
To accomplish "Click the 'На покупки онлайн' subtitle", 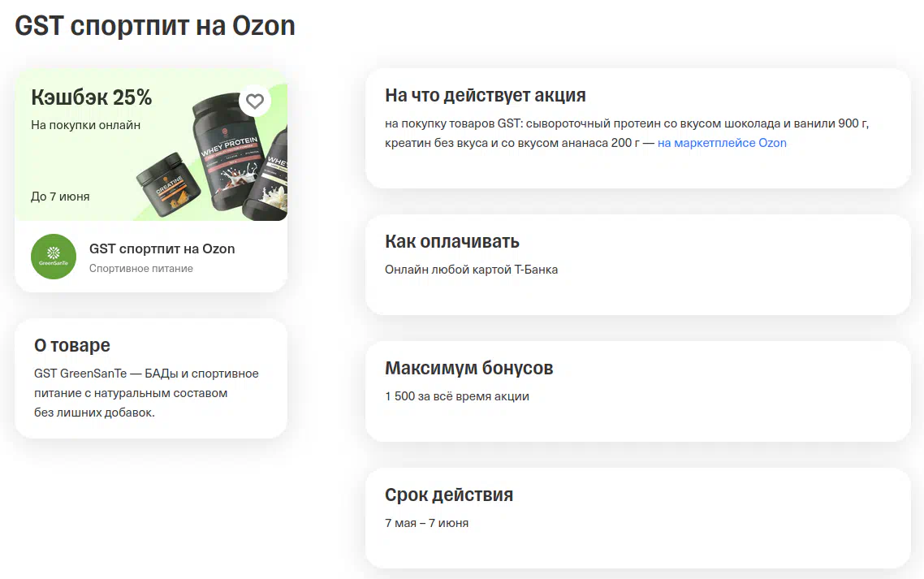I will coord(85,125).
